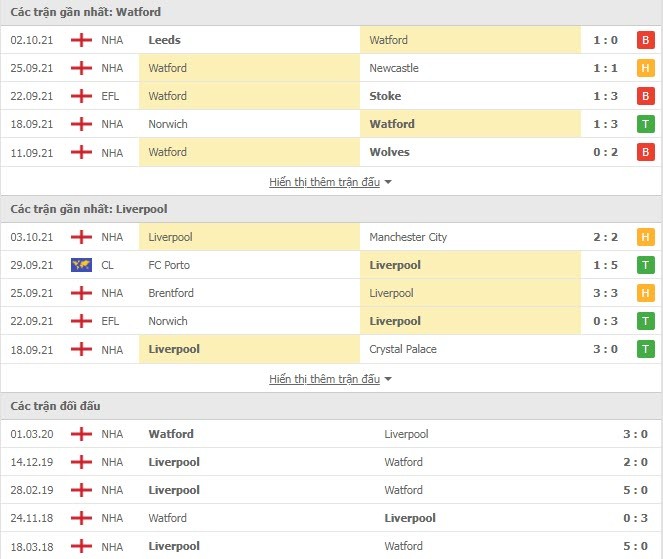The height and width of the screenshot is (559, 663).
Task: Click the England flag on the 02.10.21 Leeds row
Action: 81,40
